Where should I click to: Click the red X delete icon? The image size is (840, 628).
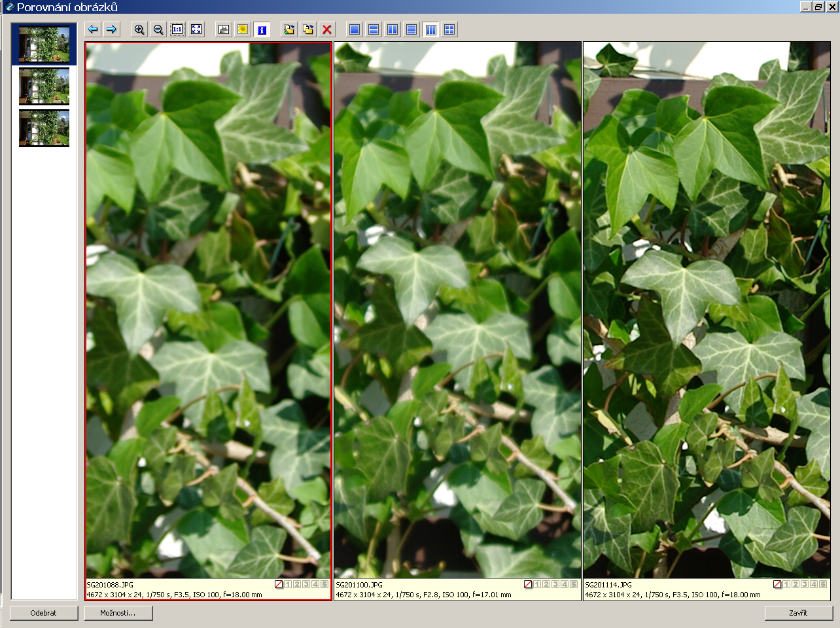(327, 29)
